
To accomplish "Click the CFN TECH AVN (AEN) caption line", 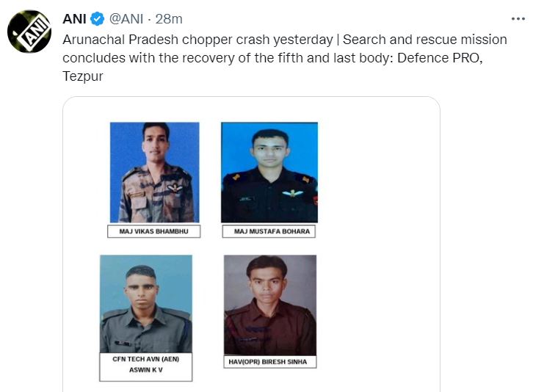I will click(145, 360).
